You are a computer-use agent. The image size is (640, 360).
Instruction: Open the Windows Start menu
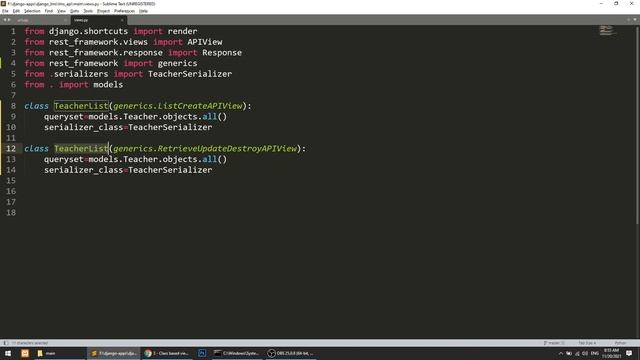[8, 353]
